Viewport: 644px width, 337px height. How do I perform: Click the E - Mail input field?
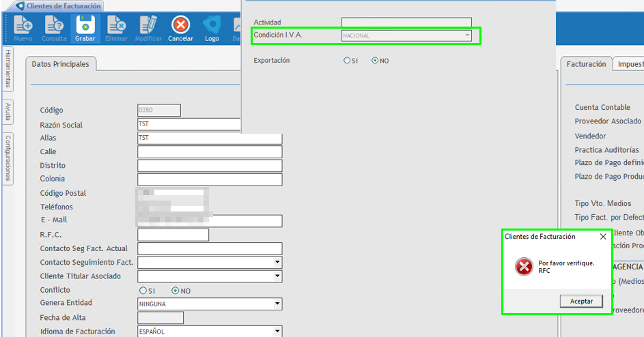click(x=210, y=221)
